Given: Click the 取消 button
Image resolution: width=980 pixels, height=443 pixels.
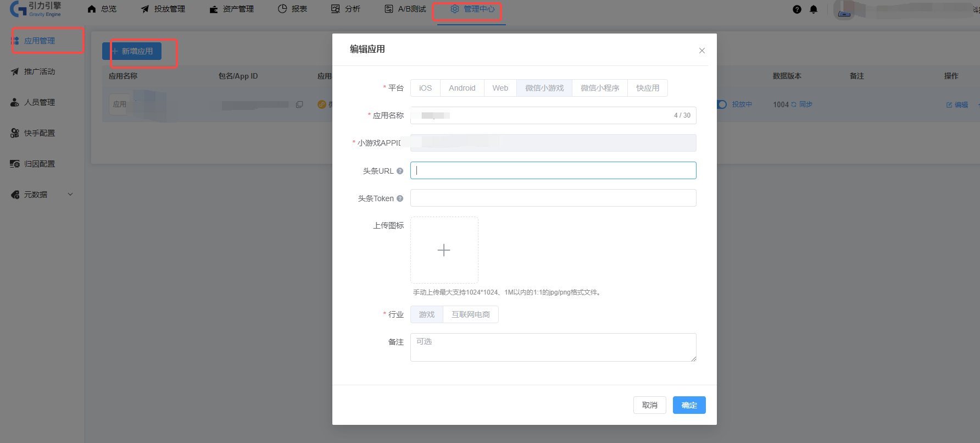Looking at the screenshot, I should pos(649,405).
